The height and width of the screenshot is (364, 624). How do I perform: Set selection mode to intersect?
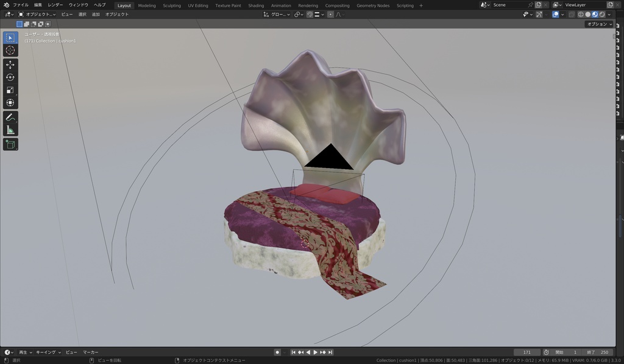(x=48, y=24)
